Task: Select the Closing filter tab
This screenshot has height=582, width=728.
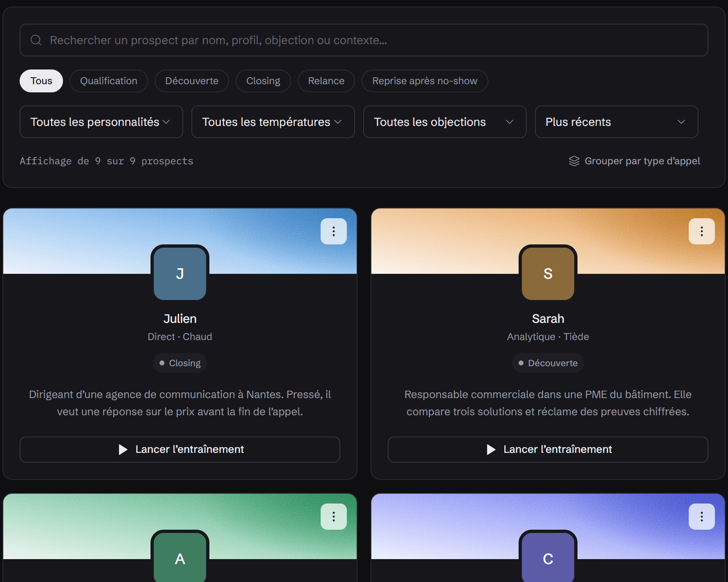Action: [x=263, y=81]
